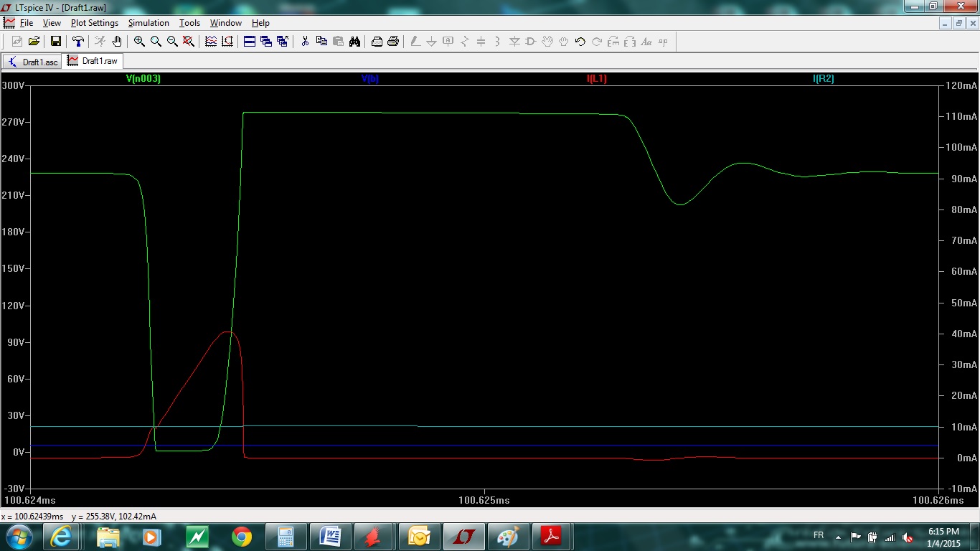The width and height of the screenshot is (980, 551).
Task: Click the 120mA right axis label
Action: [961, 85]
